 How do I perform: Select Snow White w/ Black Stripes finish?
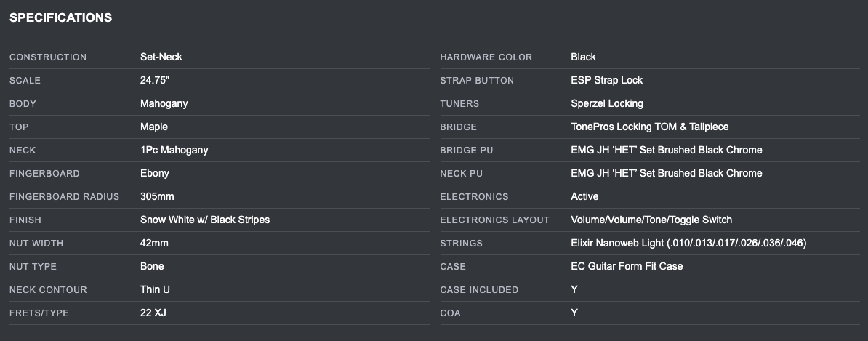(205, 220)
